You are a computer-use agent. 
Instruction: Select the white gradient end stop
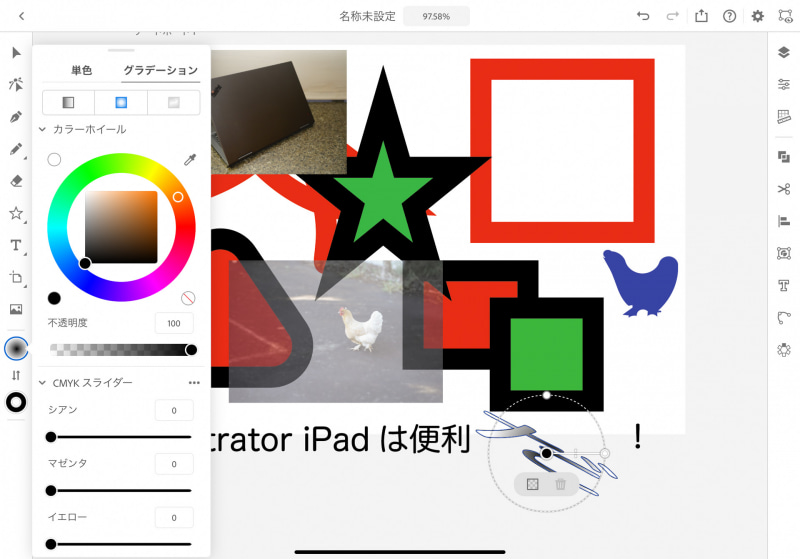tap(605, 453)
